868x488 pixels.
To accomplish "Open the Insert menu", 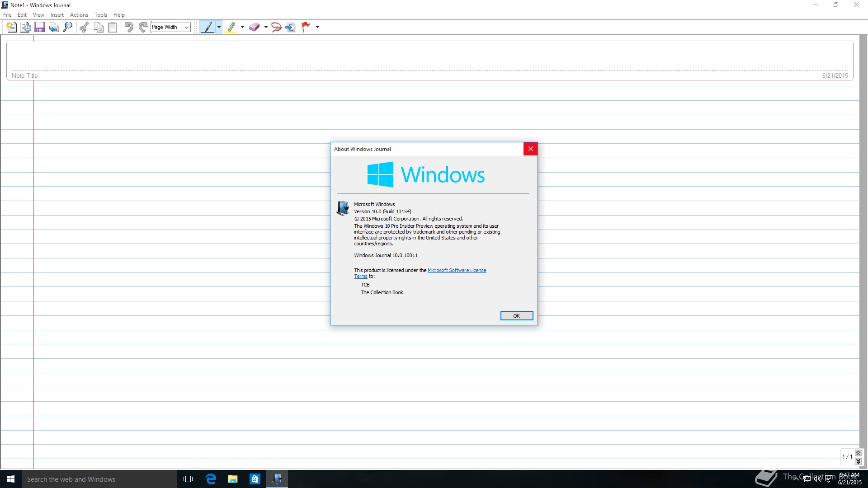I will pyautogui.click(x=57, y=15).
